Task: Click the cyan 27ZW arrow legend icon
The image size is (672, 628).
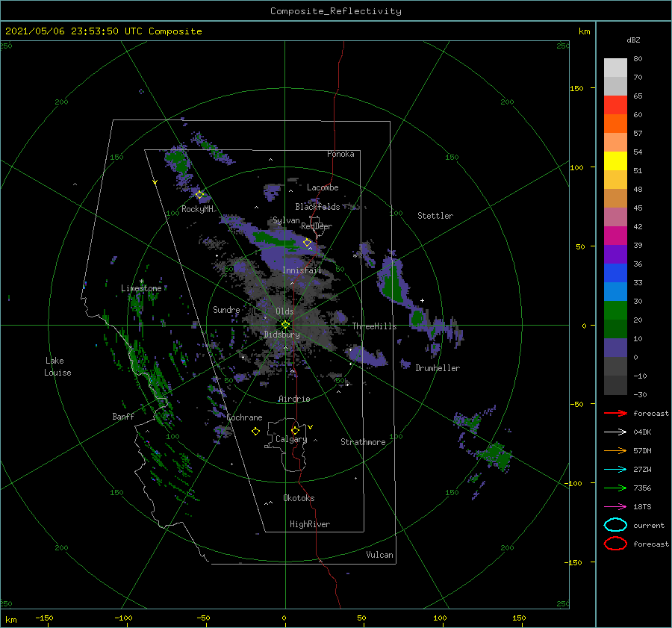Action: pyautogui.click(x=615, y=470)
